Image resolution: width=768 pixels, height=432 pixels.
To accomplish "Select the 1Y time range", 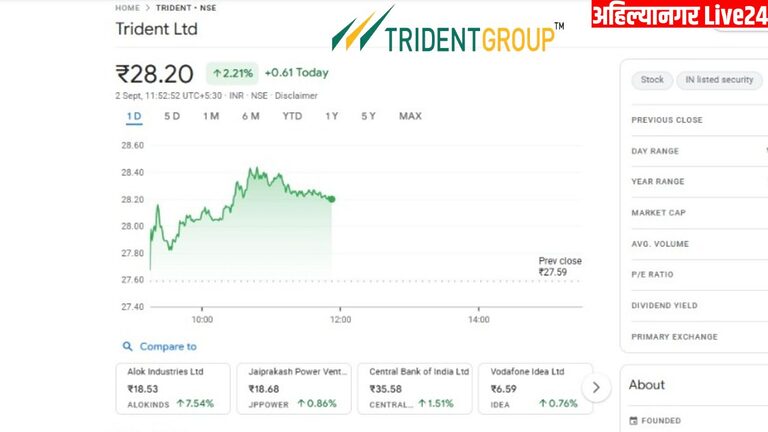I will click(332, 116).
